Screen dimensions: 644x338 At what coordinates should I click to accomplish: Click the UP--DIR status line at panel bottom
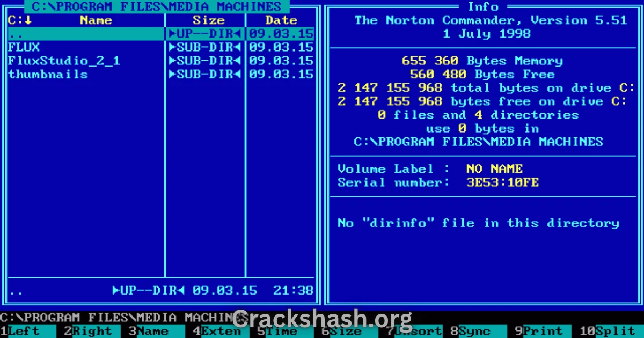(x=149, y=291)
